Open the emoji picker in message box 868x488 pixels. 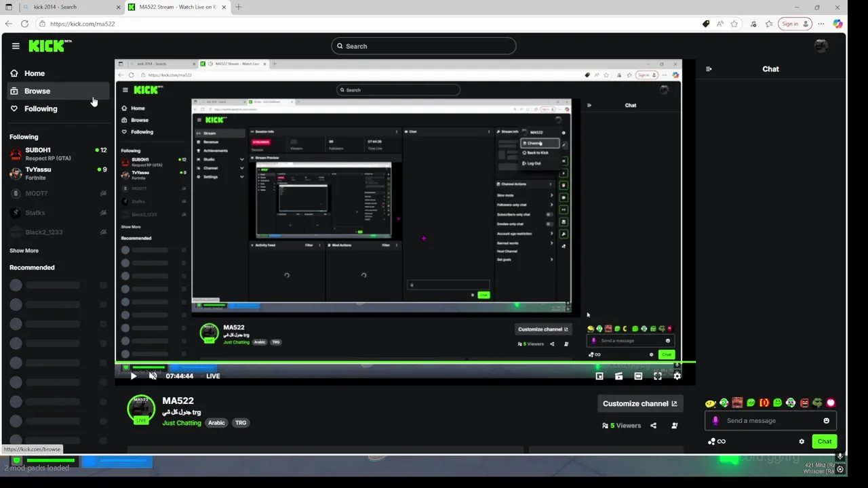tap(826, 421)
